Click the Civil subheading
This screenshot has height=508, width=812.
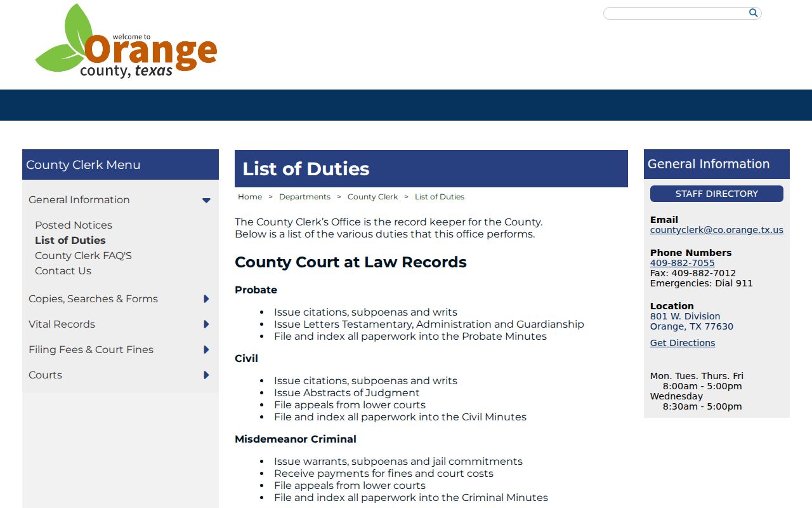pos(246,358)
